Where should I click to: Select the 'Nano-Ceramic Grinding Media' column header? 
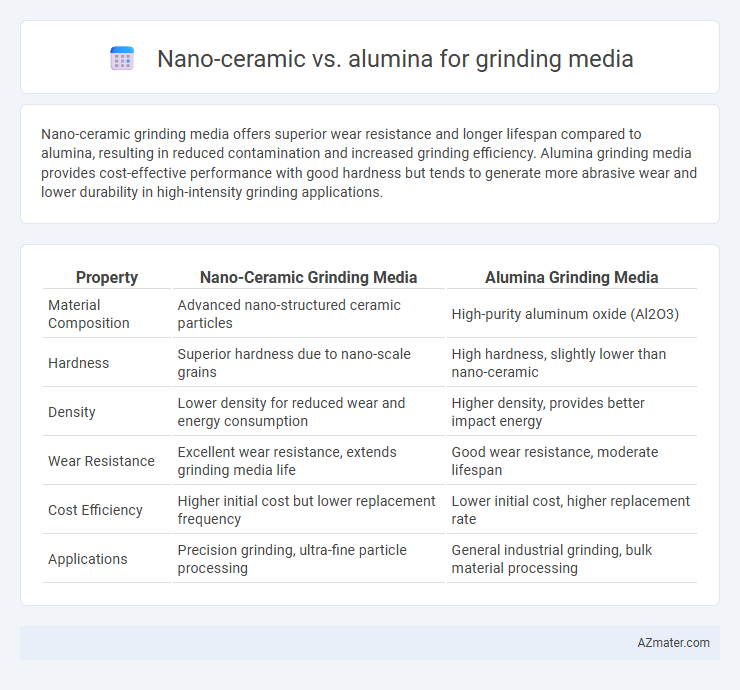(309, 277)
